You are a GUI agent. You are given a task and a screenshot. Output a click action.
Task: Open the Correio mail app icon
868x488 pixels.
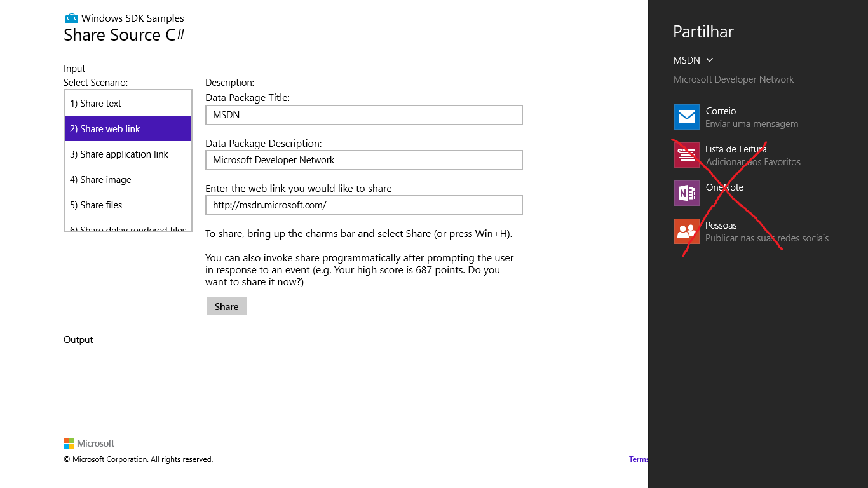click(x=687, y=117)
